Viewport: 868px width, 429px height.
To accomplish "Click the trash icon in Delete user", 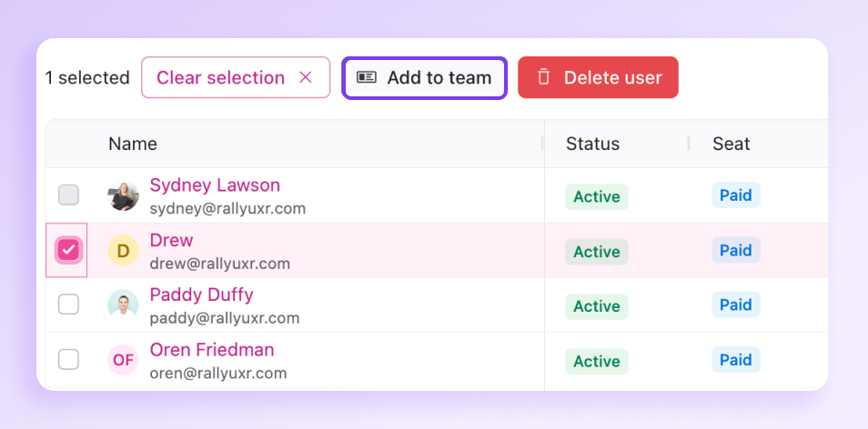I will click(543, 77).
